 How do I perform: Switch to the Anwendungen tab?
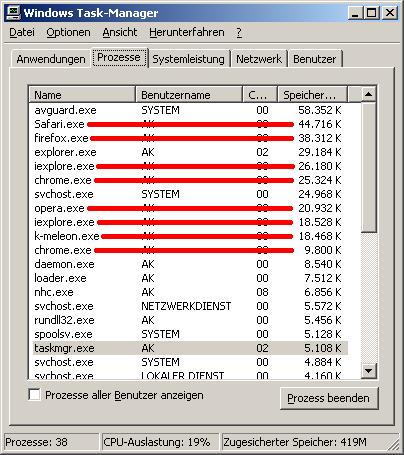pos(51,59)
